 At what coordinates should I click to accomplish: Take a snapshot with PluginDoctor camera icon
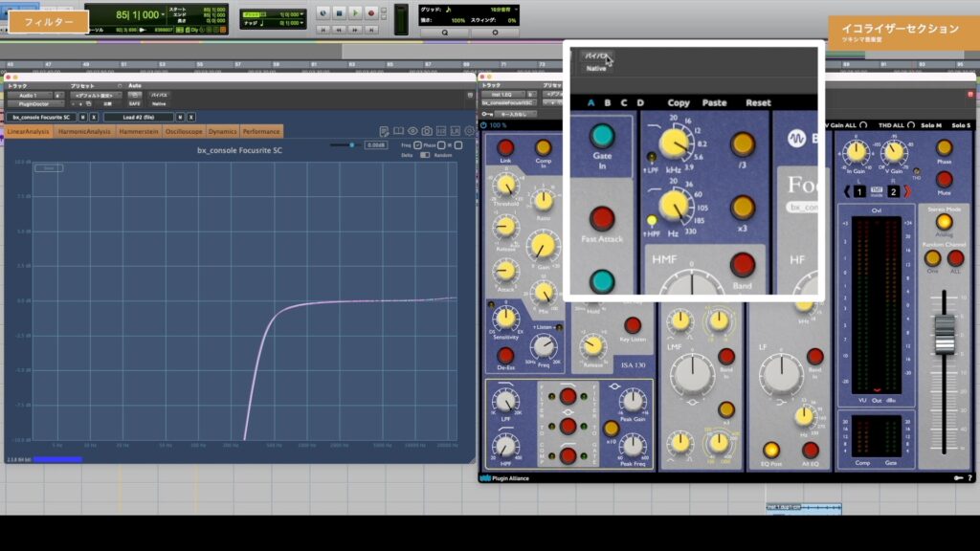pyautogui.click(x=427, y=131)
